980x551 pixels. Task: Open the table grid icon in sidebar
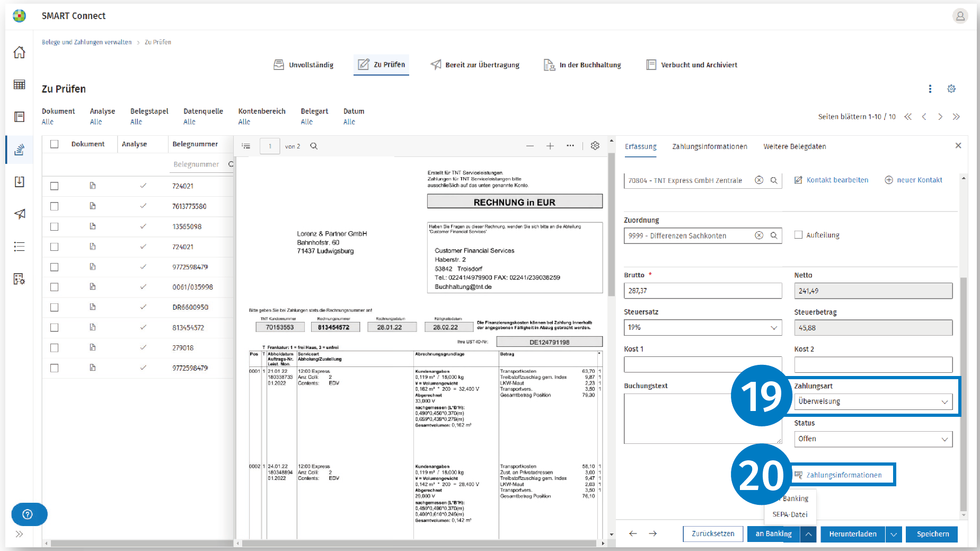pos(19,85)
